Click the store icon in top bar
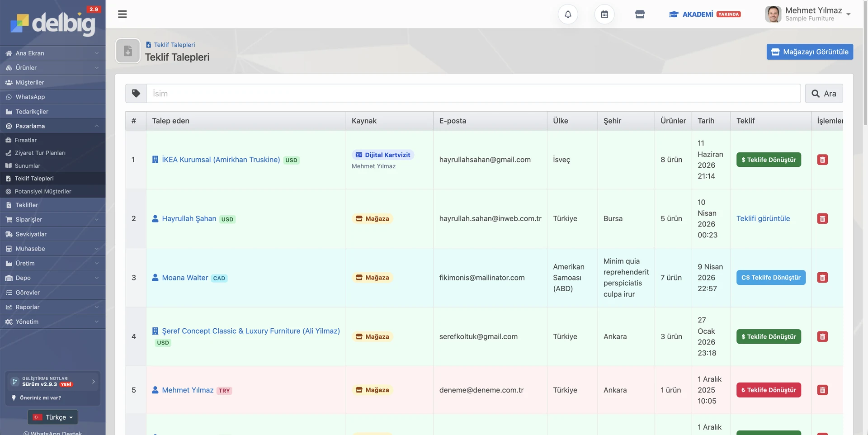The height and width of the screenshot is (435, 868). coord(640,14)
